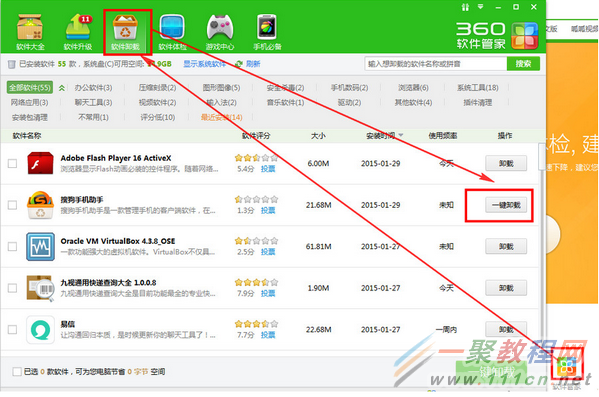Image resolution: width=599 pixels, height=397 pixels.
Task: Click the trash icon beside 已安装软件
Action: 12,64
